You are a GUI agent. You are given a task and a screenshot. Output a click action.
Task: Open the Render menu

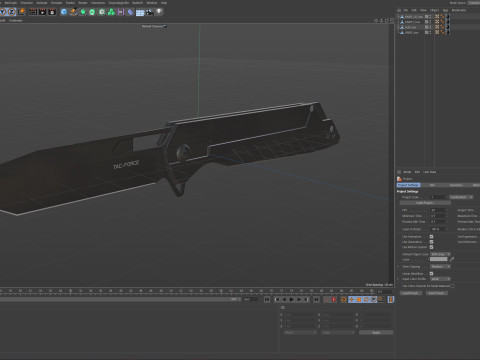[83, 3]
